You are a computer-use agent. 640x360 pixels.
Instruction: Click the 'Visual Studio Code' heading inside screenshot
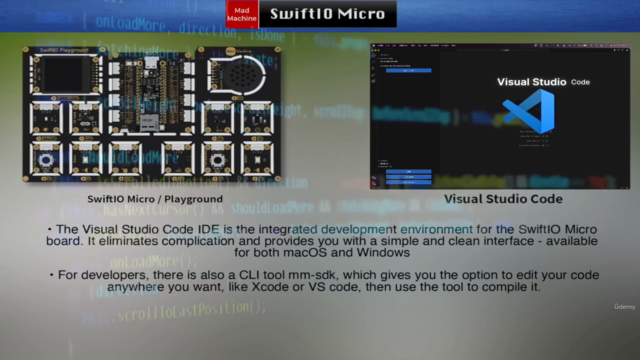click(543, 82)
